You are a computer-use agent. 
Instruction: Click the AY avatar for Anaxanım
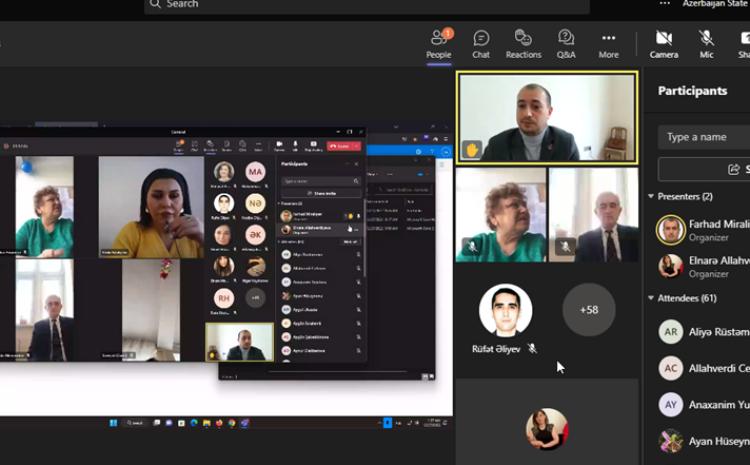[x=671, y=404]
